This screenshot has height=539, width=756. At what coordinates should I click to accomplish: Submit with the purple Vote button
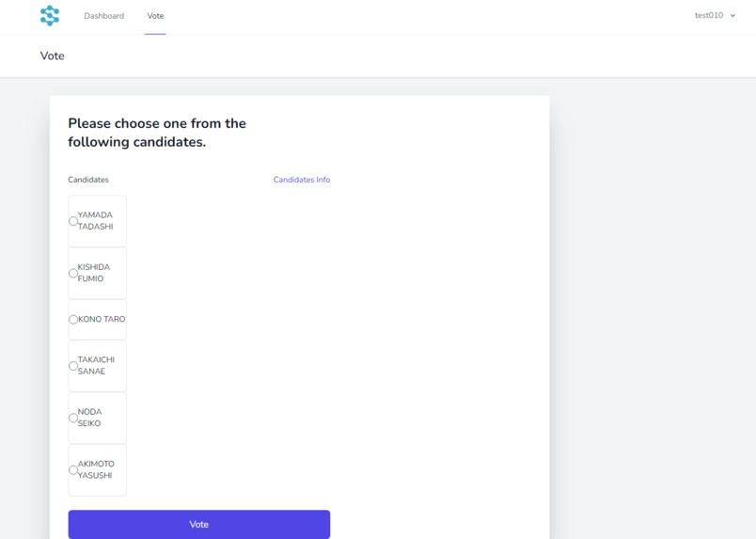coord(199,524)
